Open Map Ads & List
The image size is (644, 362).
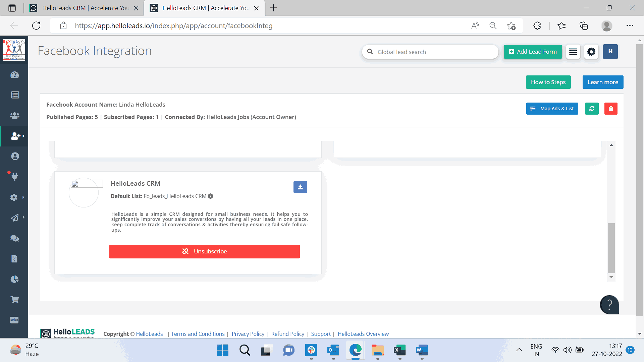point(552,109)
